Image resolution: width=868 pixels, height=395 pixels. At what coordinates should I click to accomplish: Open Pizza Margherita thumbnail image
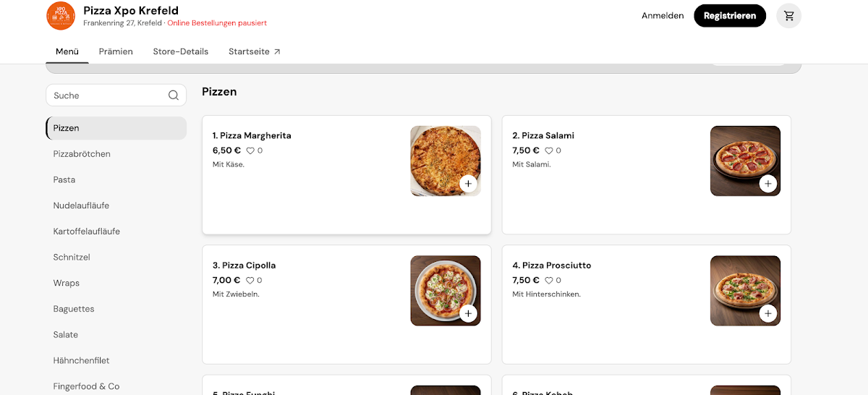pyautogui.click(x=446, y=161)
